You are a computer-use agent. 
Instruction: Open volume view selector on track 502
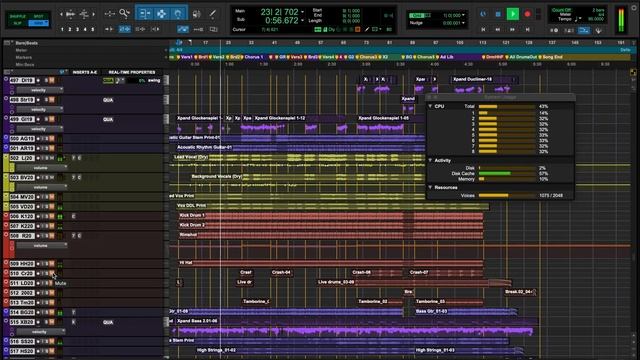pyautogui.click(x=42, y=168)
